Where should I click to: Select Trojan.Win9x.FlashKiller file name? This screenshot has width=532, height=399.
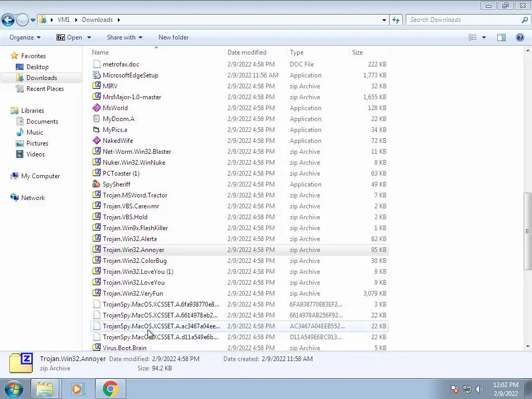coord(136,228)
